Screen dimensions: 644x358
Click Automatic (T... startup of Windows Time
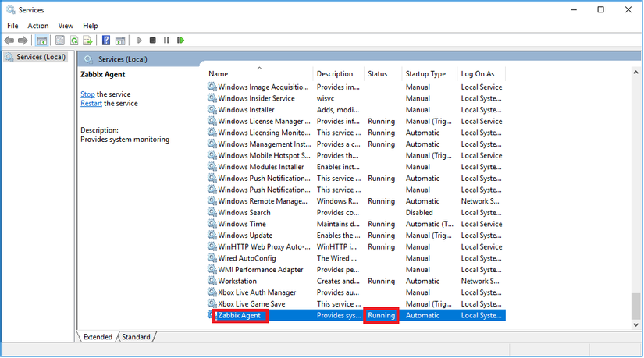pos(429,224)
